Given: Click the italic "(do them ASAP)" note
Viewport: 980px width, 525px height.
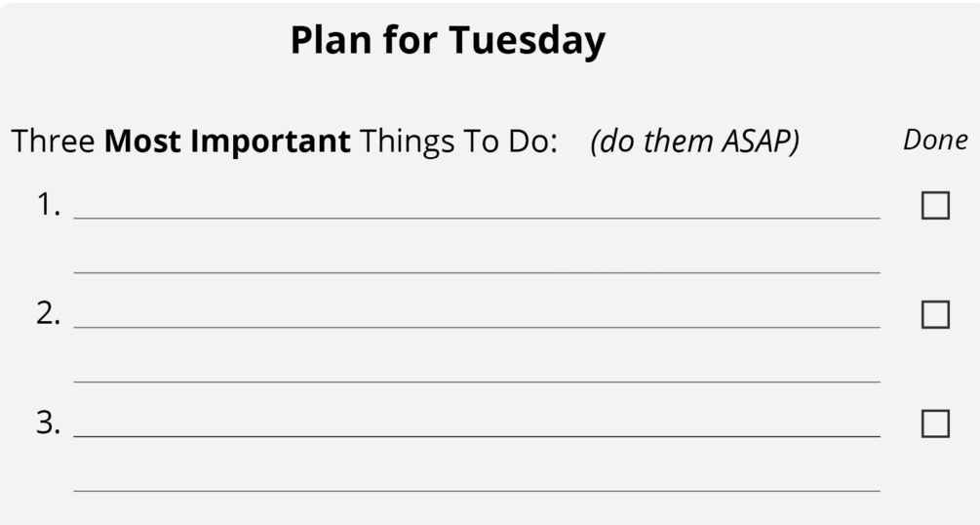Looking at the screenshot, I should (x=694, y=141).
